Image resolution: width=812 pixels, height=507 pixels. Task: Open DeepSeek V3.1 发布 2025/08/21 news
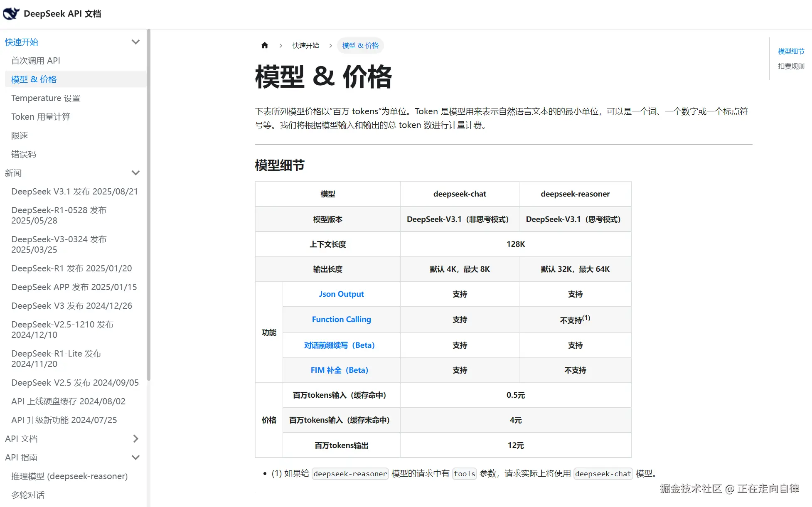pos(74,192)
